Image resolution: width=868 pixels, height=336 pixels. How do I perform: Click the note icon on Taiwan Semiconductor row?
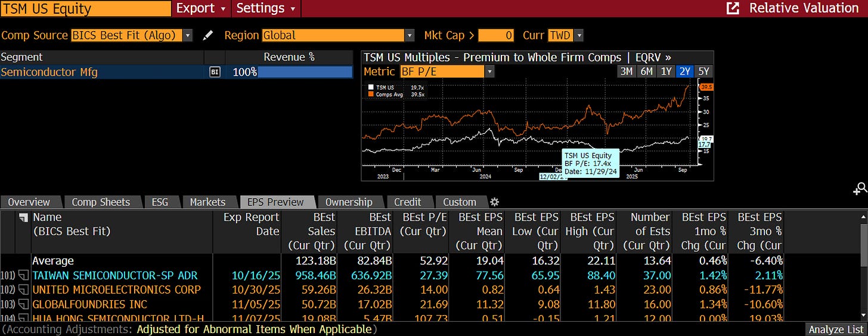24,276
